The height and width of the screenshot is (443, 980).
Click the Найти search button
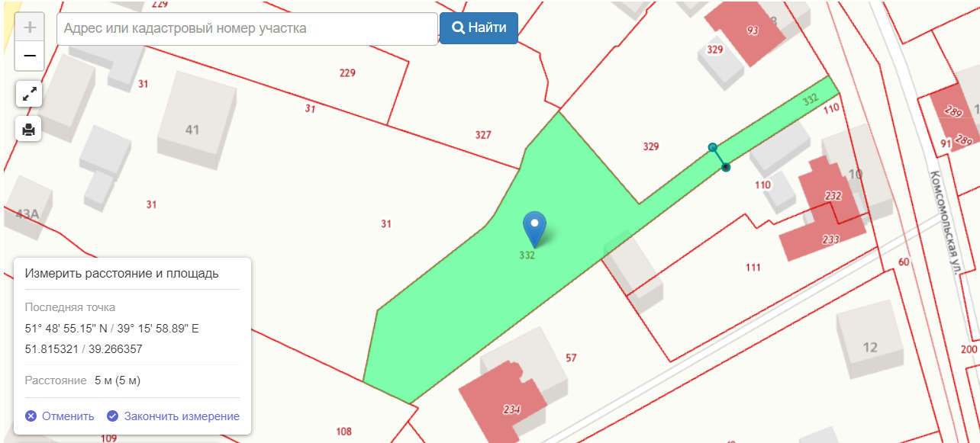(x=479, y=28)
